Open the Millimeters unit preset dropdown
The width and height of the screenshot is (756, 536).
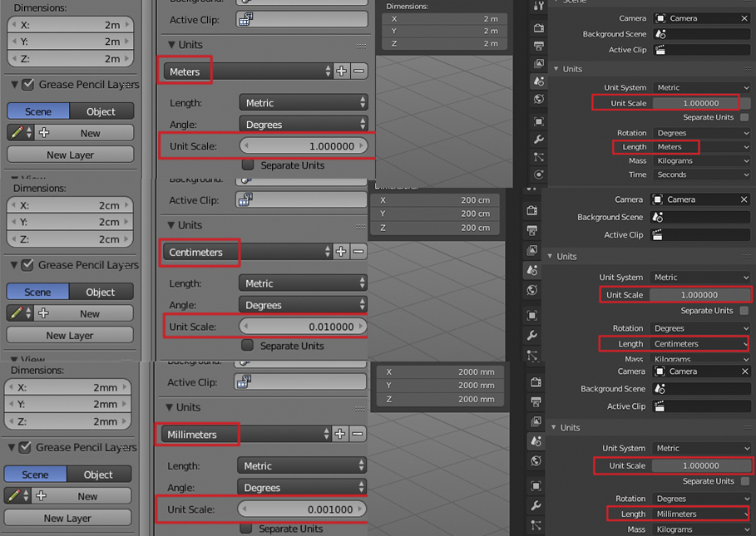tap(246, 434)
